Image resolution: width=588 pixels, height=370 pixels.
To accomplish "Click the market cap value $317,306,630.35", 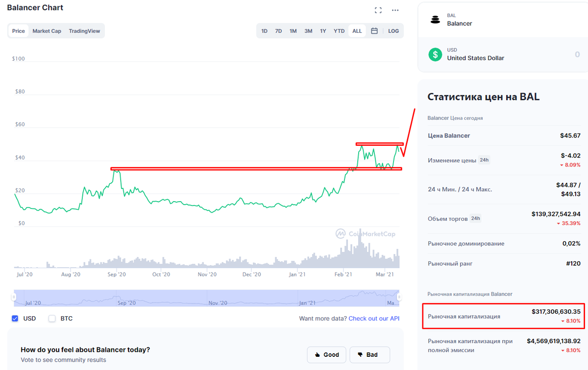I will [556, 311].
